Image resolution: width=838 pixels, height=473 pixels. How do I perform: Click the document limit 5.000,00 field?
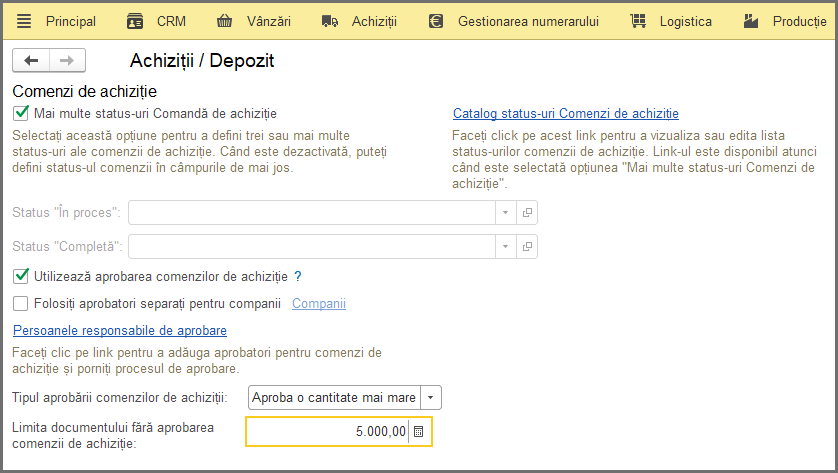(x=328, y=431)
